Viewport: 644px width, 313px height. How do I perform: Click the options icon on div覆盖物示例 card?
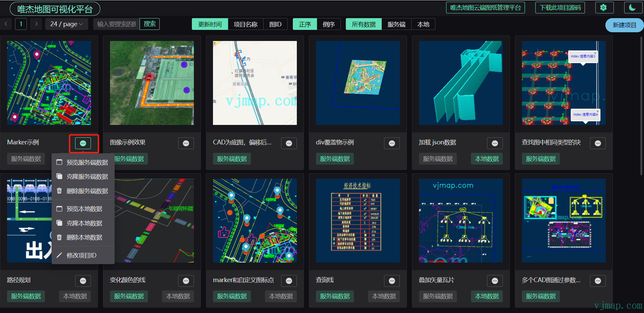coord(392,143)
